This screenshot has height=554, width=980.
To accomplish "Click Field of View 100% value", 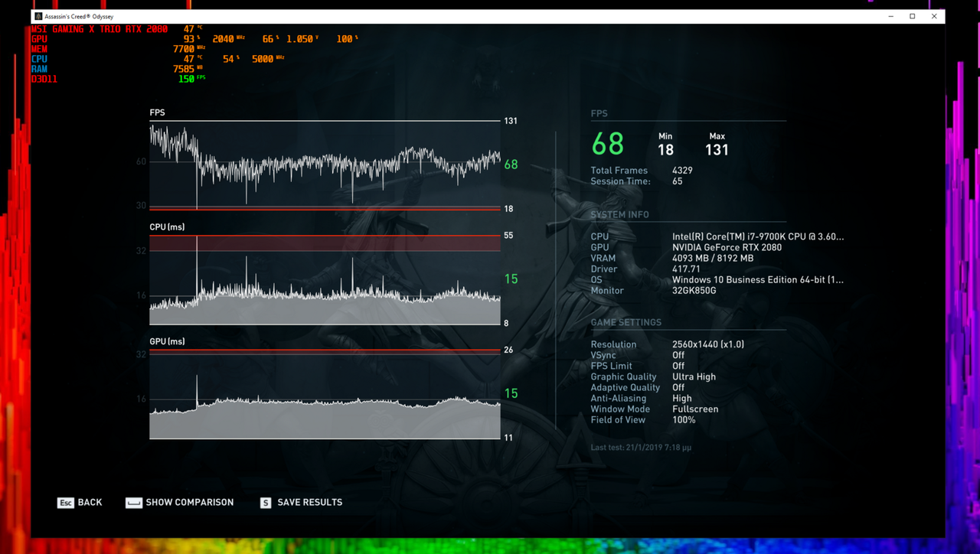I will tap(684, 420).
